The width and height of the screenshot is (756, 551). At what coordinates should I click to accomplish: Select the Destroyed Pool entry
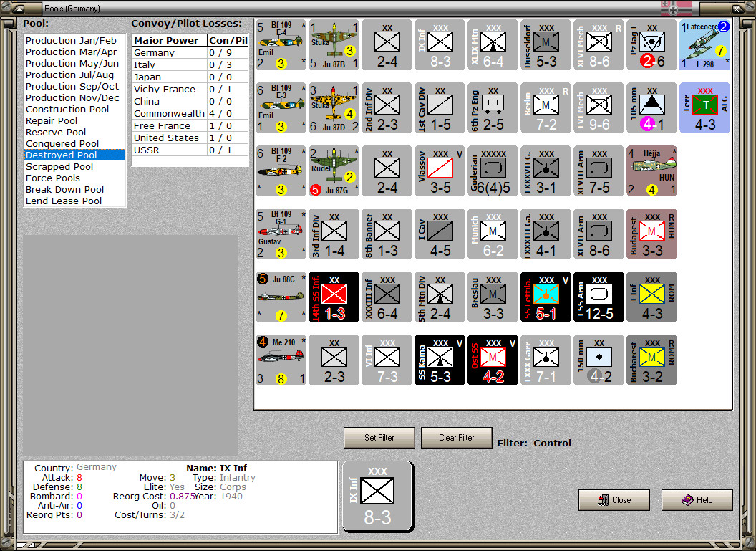[x=74, y=155]
